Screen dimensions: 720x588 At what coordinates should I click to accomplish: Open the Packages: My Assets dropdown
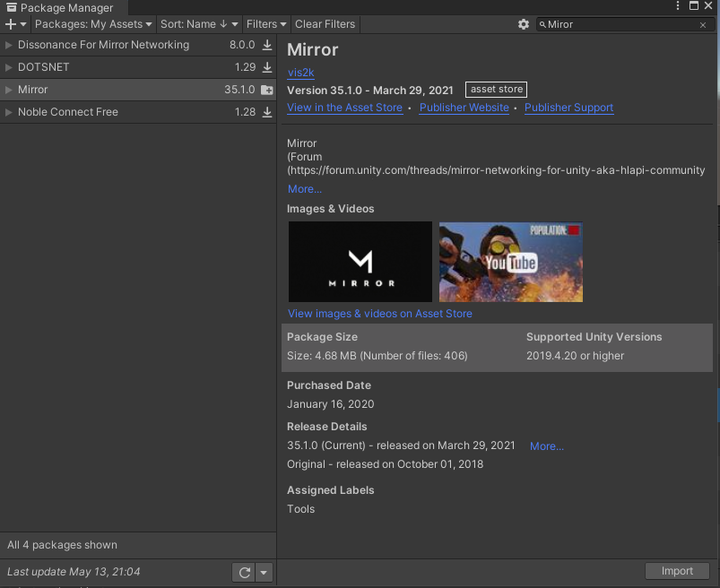tap(93, 24)
